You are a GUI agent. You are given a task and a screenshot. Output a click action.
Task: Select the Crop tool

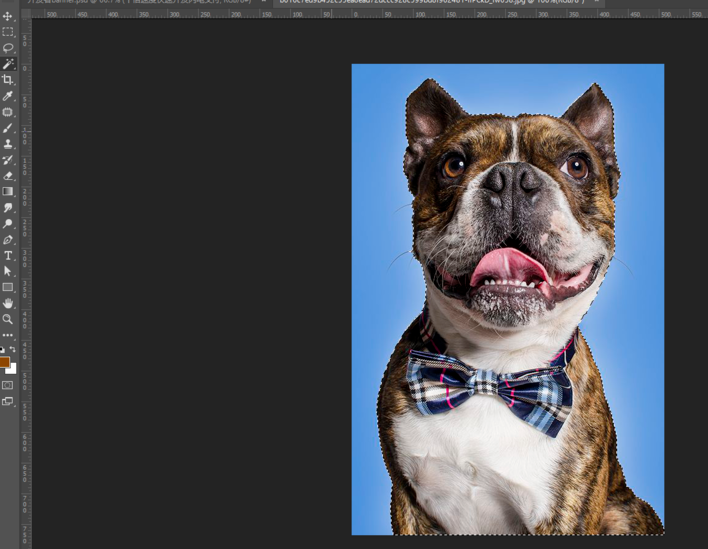8,80
